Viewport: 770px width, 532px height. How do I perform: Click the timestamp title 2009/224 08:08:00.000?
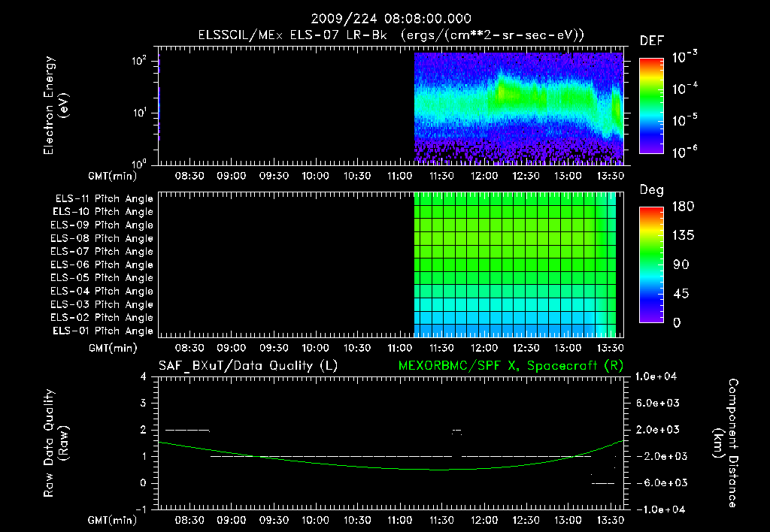point(391,19)
